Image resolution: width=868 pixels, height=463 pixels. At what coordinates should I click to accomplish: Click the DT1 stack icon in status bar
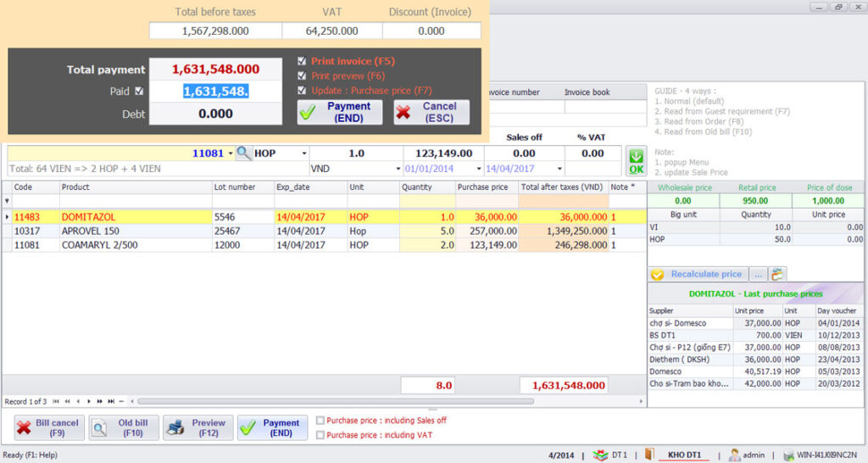tap(600, 455)
